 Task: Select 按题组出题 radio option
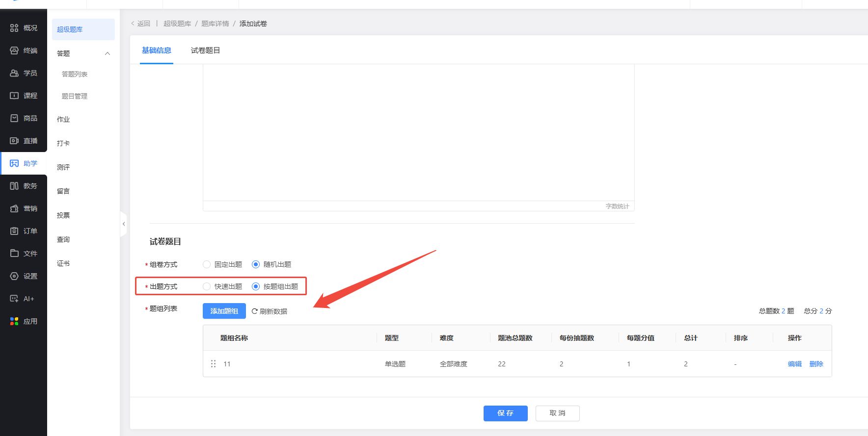(256, 286)
